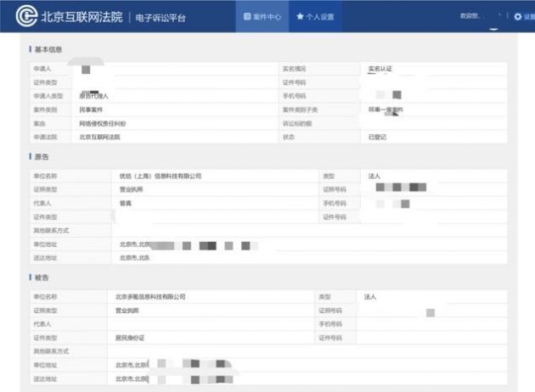Click the 原告代理人 applicant type value

(x=93, y=96)
